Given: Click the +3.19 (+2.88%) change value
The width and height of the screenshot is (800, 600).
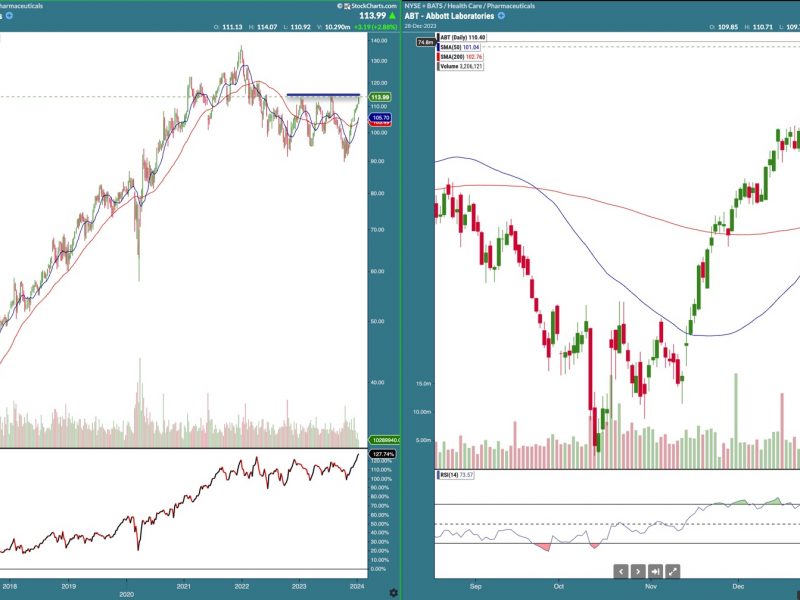Looking at the screenshot, I should pyautogui.click(x=375, y=27).
